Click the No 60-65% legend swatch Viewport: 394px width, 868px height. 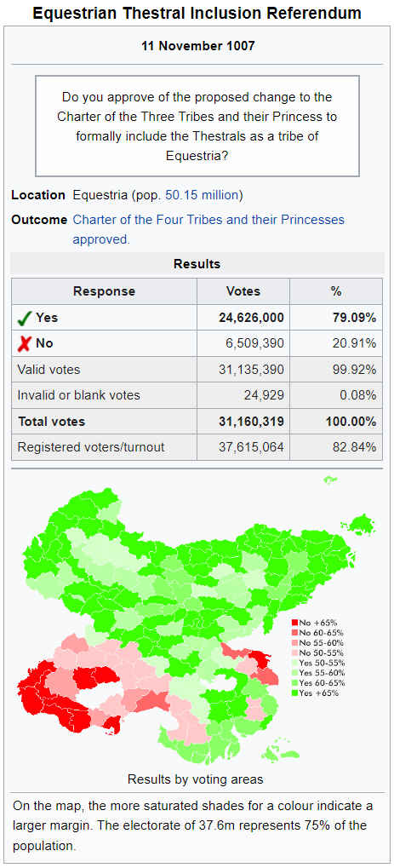coord(295,632)
